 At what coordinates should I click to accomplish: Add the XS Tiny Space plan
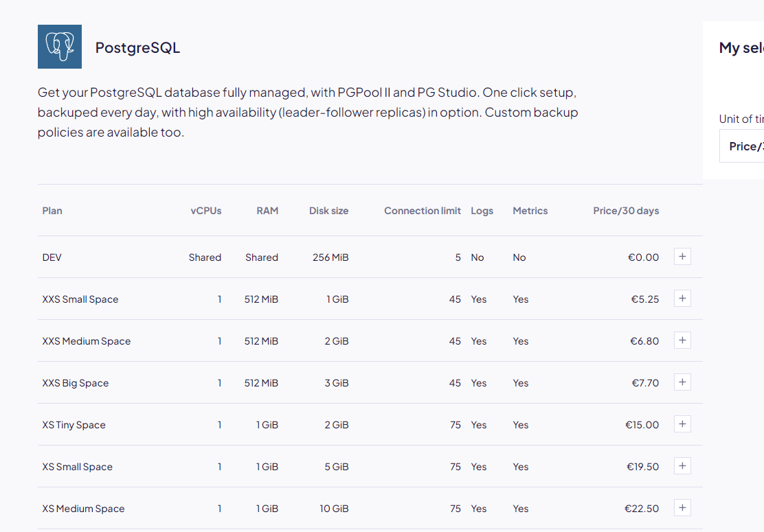(x=682, y=424)
